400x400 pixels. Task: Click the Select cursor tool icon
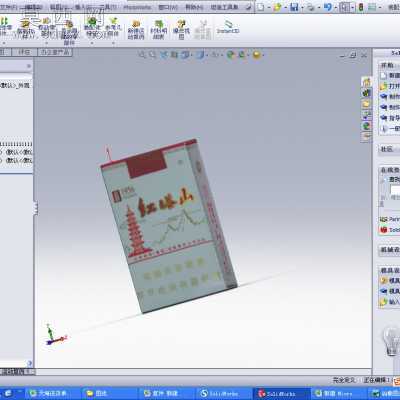click(346, 7)
